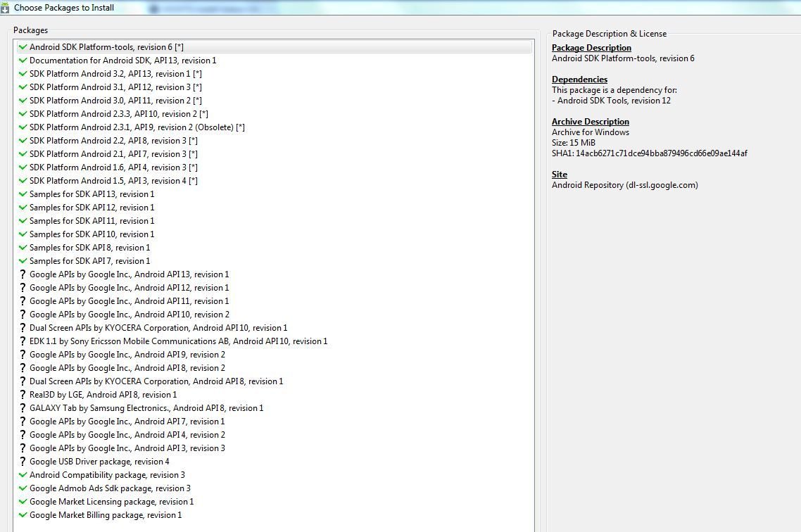Click the green check for SDK Platform Android 3.0
801x532 pixels.
coord(23,101)
